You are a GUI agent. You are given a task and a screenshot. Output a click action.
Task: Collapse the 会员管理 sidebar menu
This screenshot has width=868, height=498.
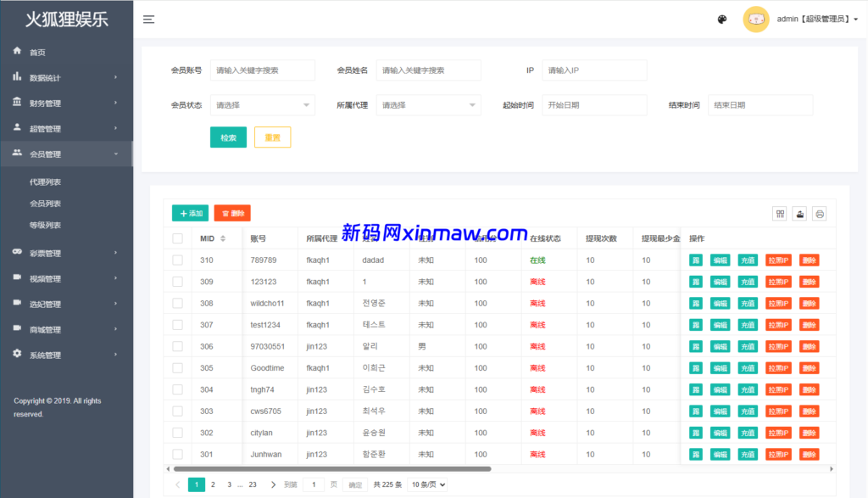[66, 154]
